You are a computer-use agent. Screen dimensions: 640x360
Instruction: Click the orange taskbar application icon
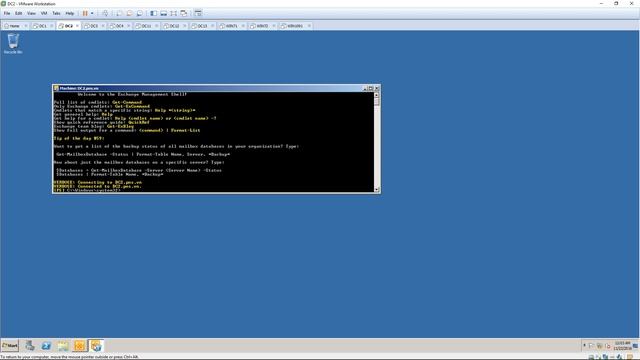(80, 346)
